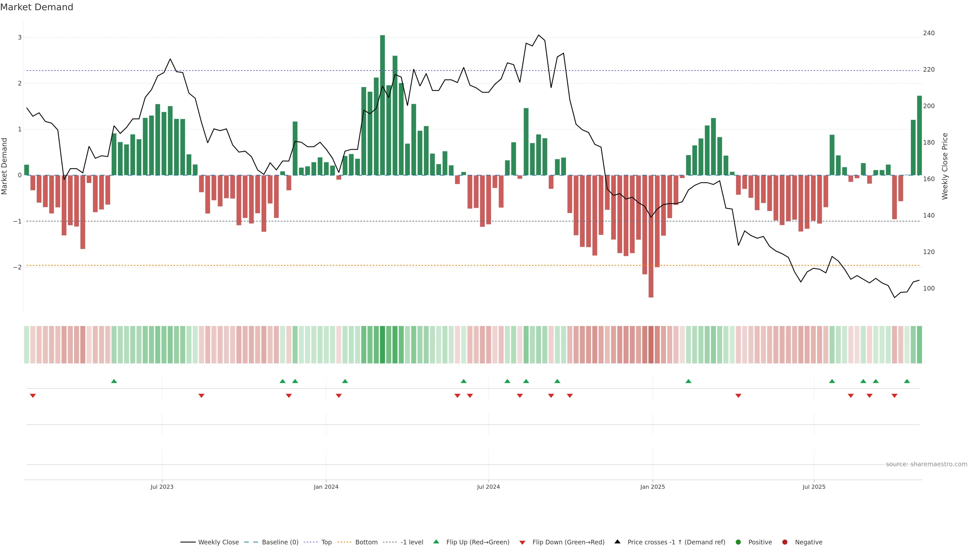Click the only flip-up marker between Jan 2025 and Jul 2025
This screenshot has width=980, height=551.
[688, 381]
